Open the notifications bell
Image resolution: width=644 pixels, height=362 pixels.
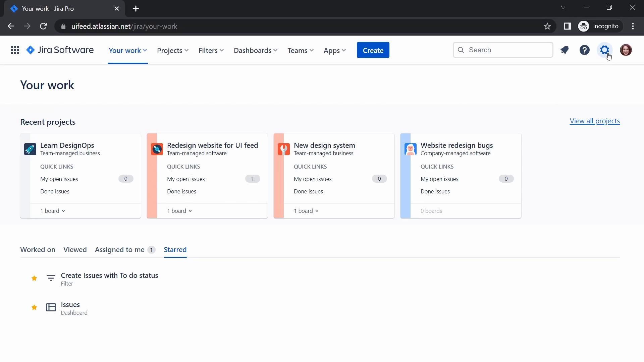tap(565, 50)
